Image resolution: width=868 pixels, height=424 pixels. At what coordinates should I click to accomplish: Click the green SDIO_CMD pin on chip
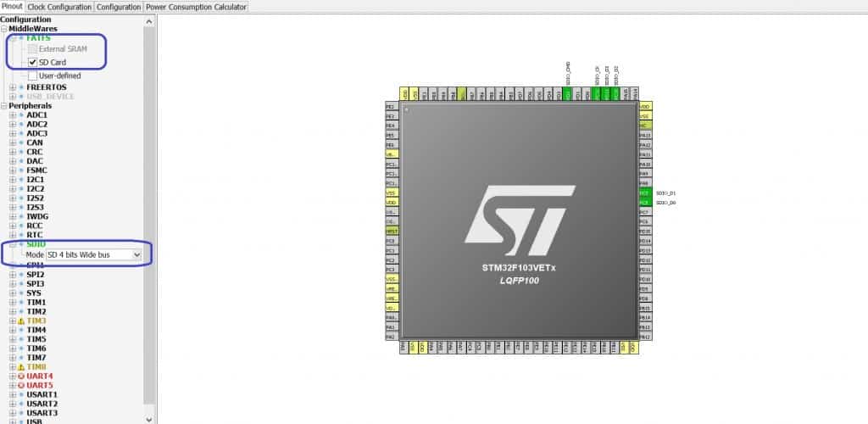coord(568,94)
